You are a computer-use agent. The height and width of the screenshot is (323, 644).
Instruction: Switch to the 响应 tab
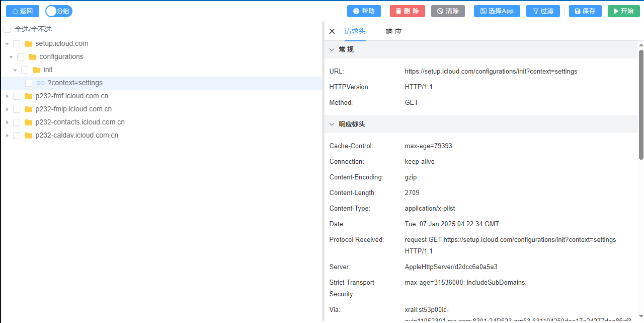pos(393,31)
